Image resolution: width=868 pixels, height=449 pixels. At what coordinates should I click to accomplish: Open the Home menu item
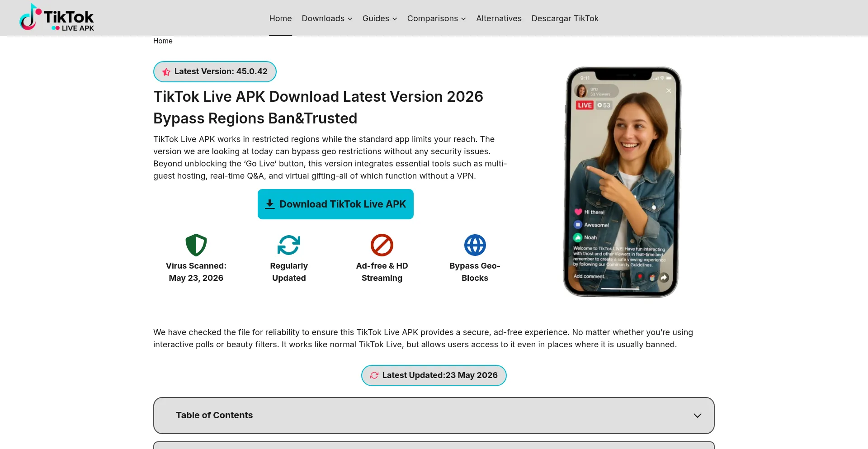point(280,19)
